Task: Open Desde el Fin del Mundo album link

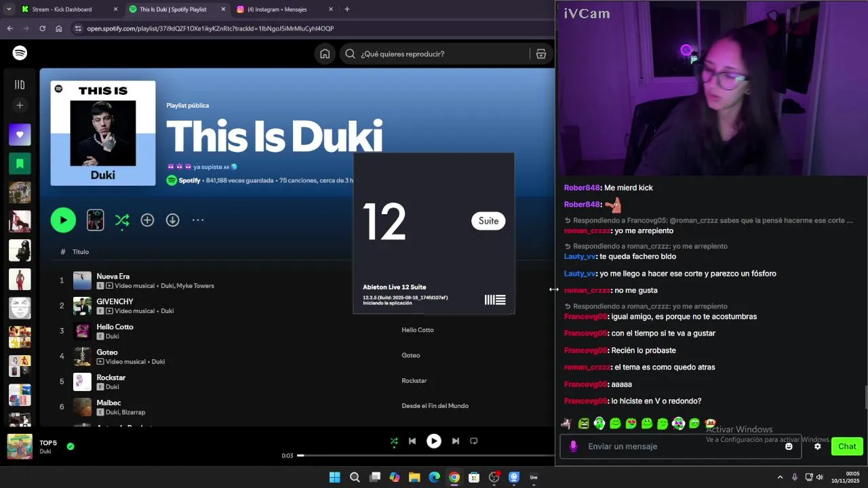Action: (435, 406)
